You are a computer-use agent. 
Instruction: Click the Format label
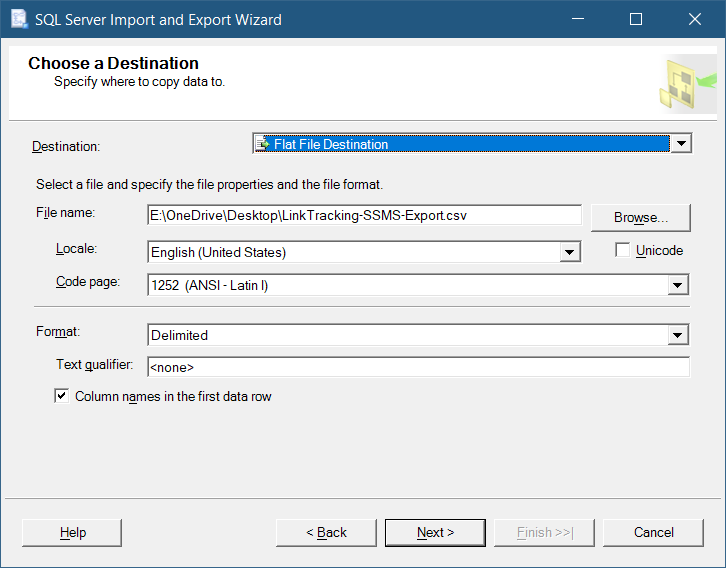point(58,331)
